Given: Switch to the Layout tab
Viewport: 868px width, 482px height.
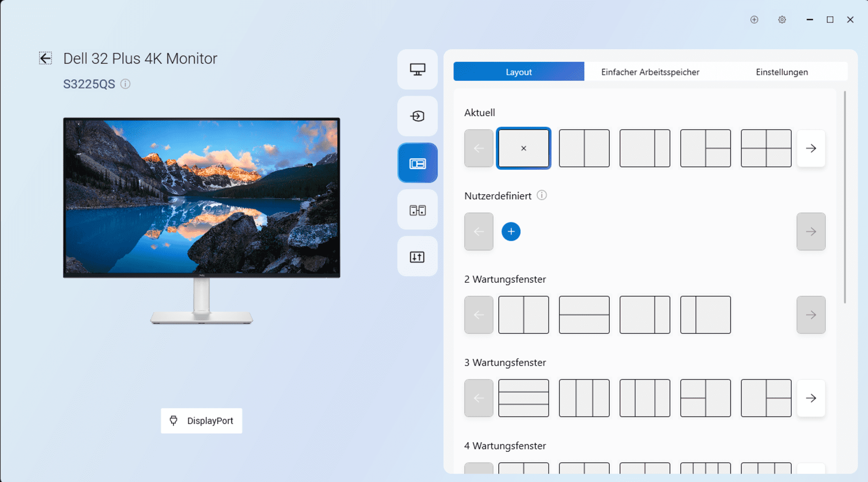Looking at the screenshot, I should pos(519,72).
